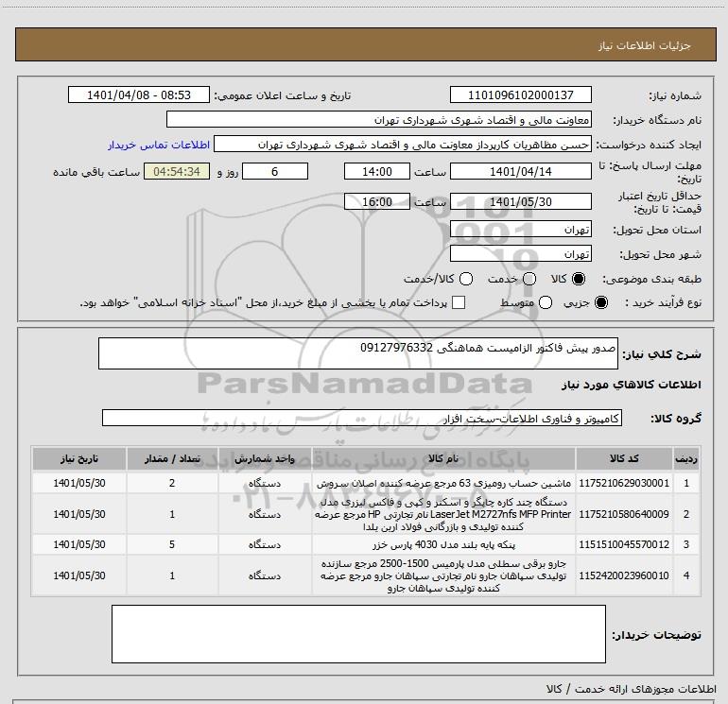
Task: Click the تعداد / مقدار column header
Action: (x=172, y=458)
